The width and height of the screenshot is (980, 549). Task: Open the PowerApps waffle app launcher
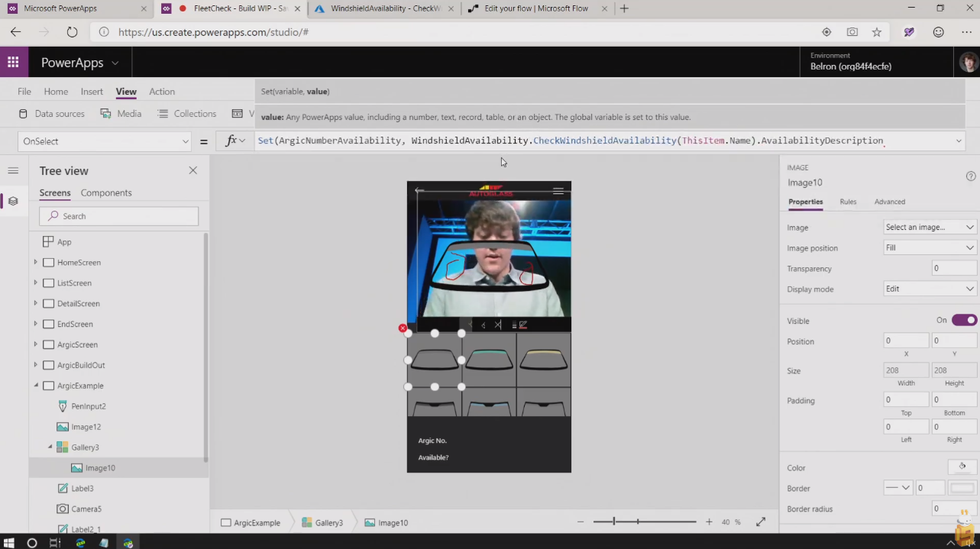[x=13, y=63]
